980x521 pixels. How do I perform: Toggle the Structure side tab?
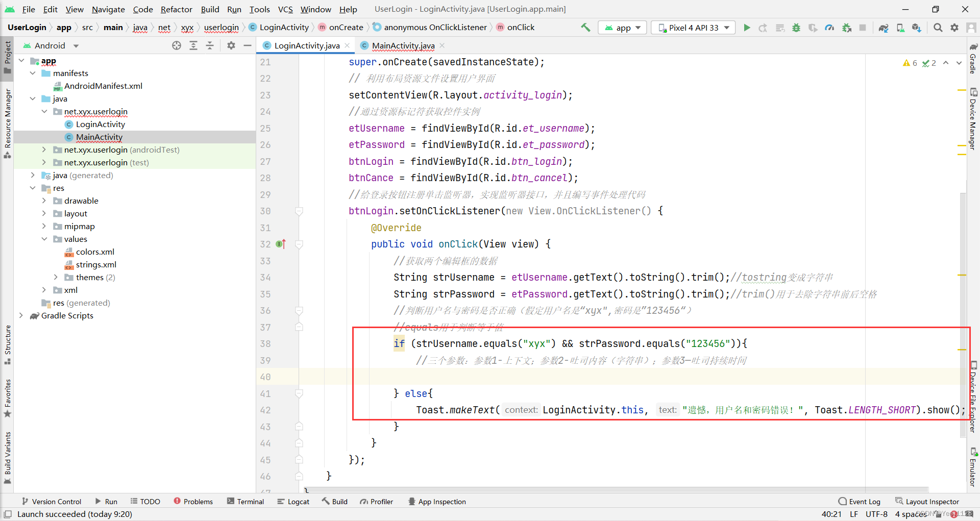click(x=7, y=344)
